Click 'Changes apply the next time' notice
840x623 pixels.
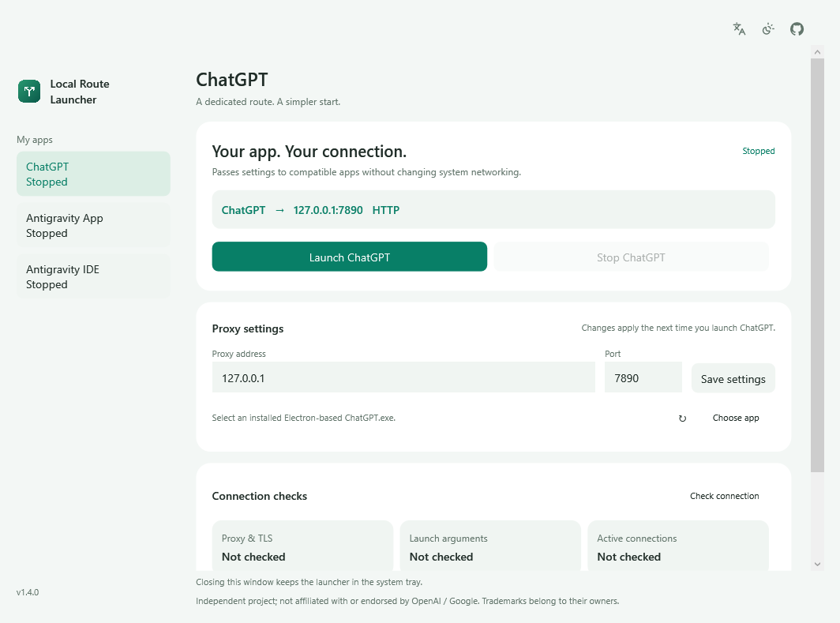pyautogui.click(x=678, y=328)
